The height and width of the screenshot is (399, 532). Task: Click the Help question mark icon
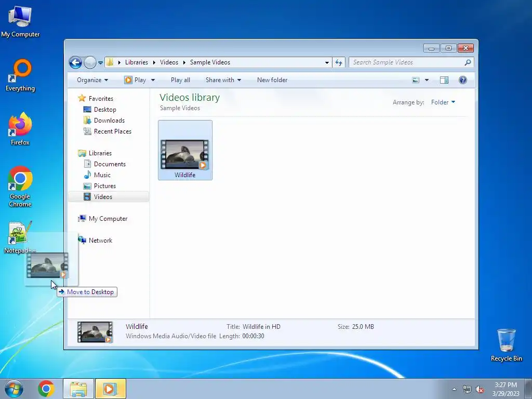point(463,80)
